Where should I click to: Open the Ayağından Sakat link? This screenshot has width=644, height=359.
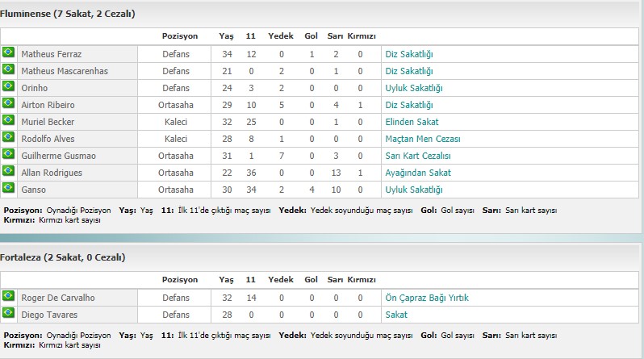[x=418, y=173]
